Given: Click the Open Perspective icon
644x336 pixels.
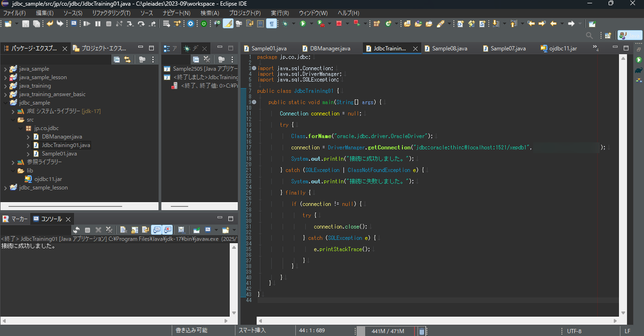Looking at the screenshot, I should [608, 35].
